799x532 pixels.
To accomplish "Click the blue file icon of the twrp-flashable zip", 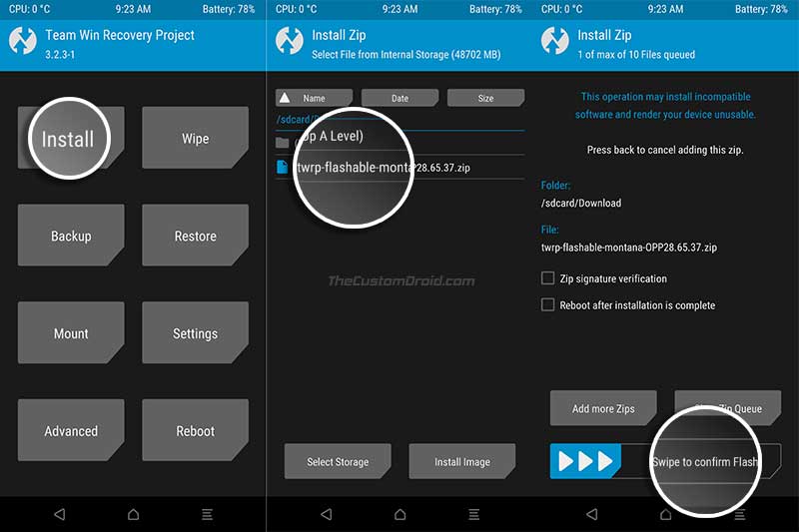I will coord(282,167).
